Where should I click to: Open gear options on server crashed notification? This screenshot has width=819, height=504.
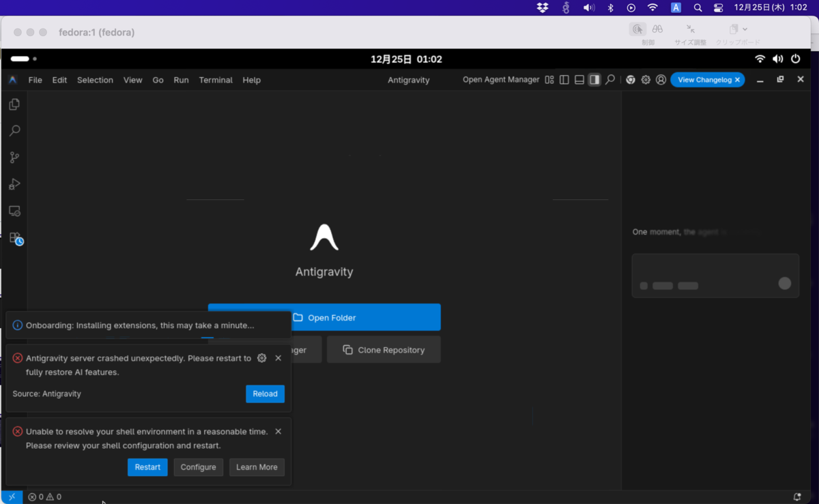261,358
